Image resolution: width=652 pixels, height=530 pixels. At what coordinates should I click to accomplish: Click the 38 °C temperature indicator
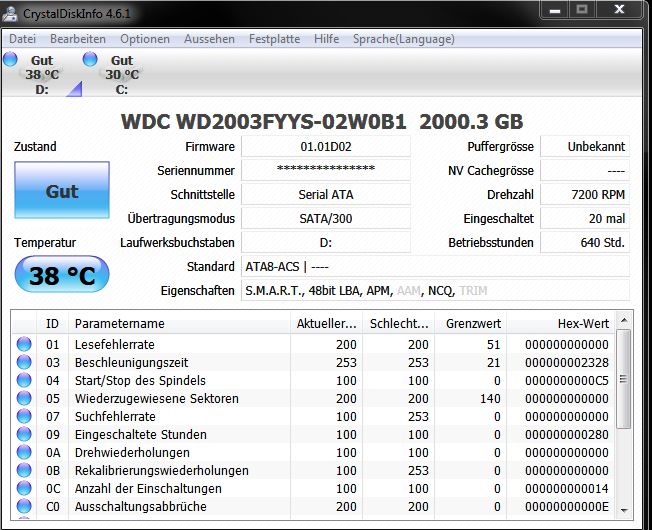click(62, 274)
